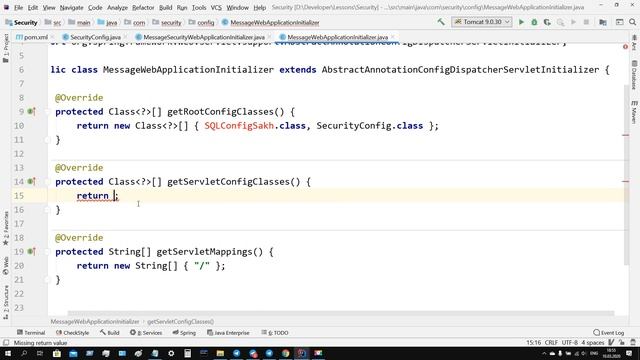This screenshot has height=360, width=640.
Task: Click getServletConfigClasses() in bottom breadcrumb
Action: (180, 322)
